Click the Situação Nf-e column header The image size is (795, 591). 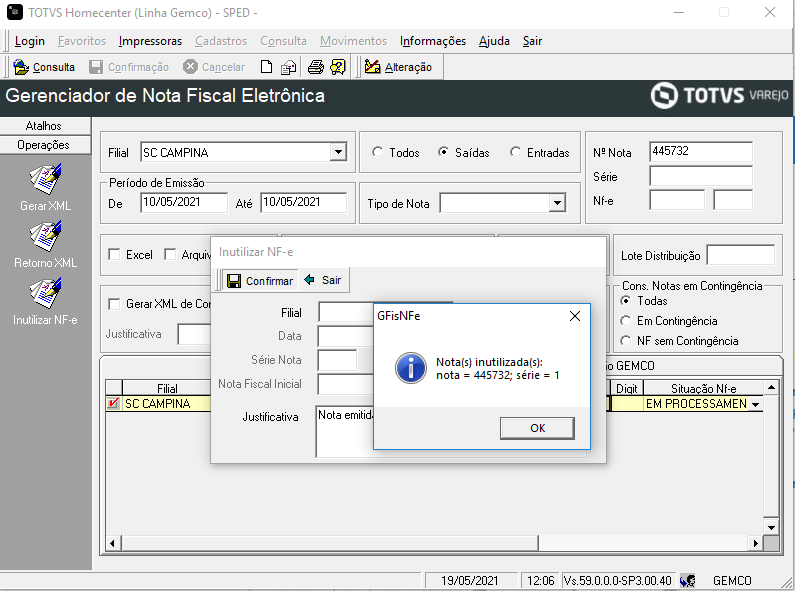pyautogui.click(x=703, y=388)
